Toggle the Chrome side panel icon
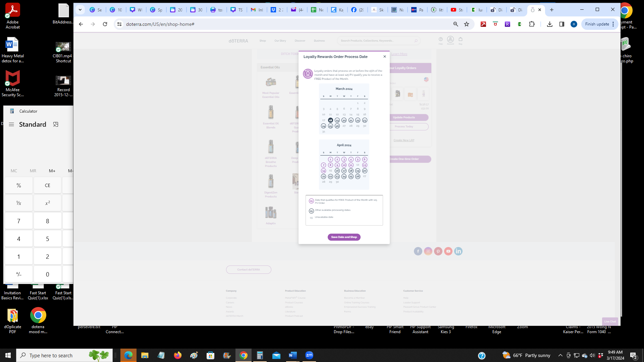Image resolution: width=644 pixels, height=362 pixels. pos(562,24)
